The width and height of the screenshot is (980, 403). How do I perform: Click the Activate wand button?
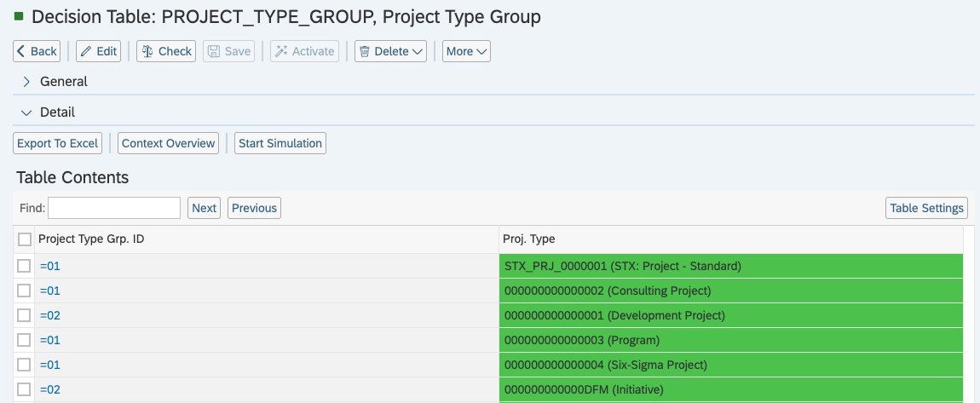pyautogui.click(x=304, y=51)
